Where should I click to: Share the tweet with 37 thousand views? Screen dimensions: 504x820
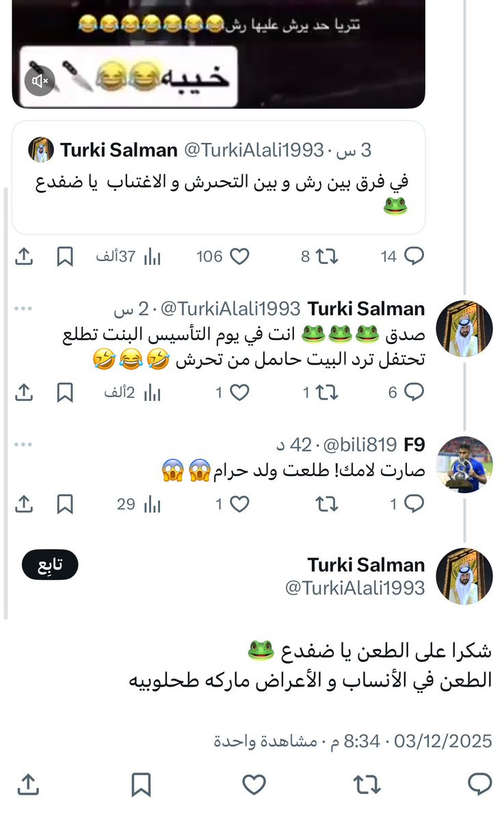click(24, 256)
